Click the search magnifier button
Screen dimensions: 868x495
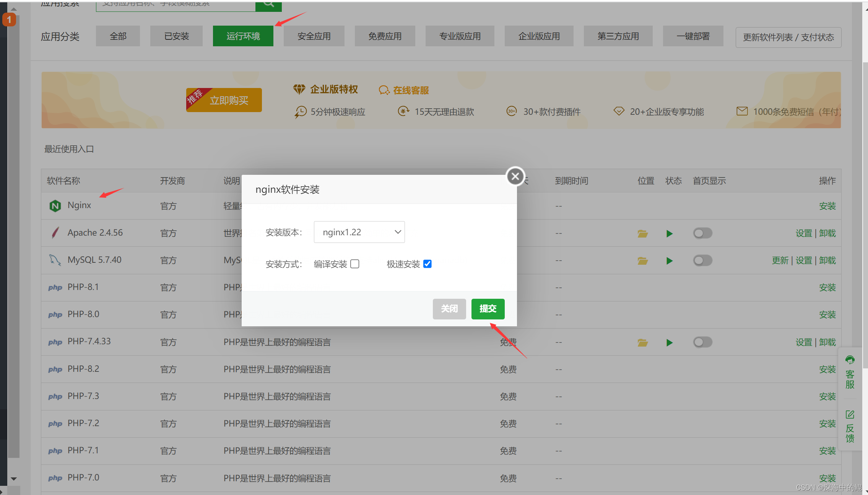(x=268, y=5)
